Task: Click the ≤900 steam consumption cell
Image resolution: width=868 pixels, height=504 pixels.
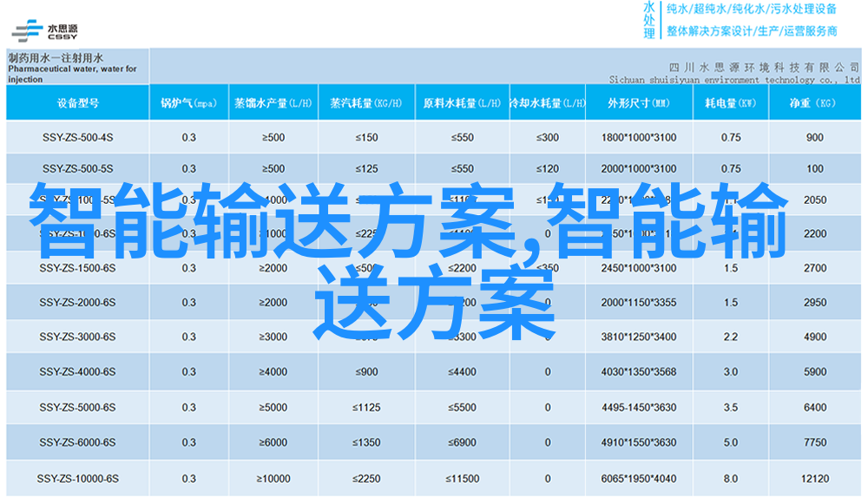Action: [x=366, y=372]
